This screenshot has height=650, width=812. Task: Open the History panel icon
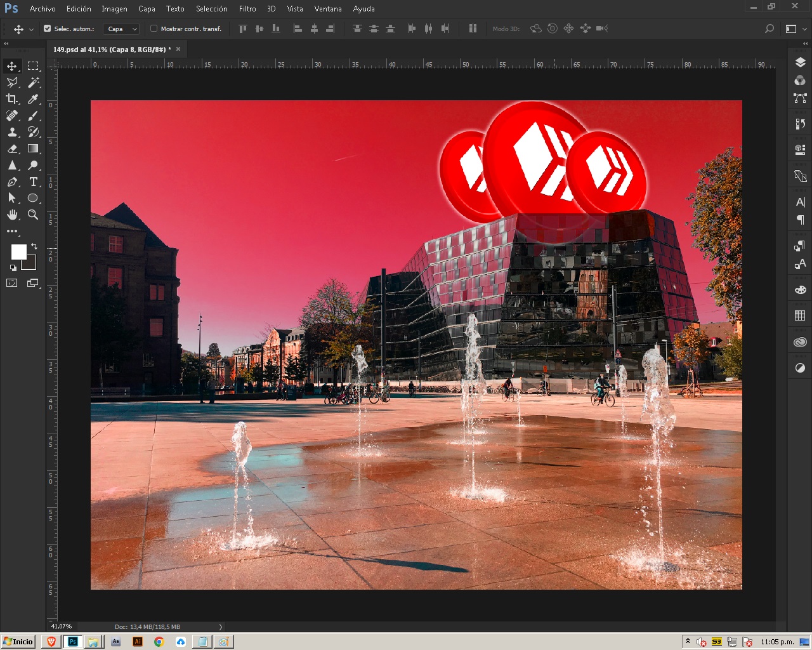tap(800, 124)
